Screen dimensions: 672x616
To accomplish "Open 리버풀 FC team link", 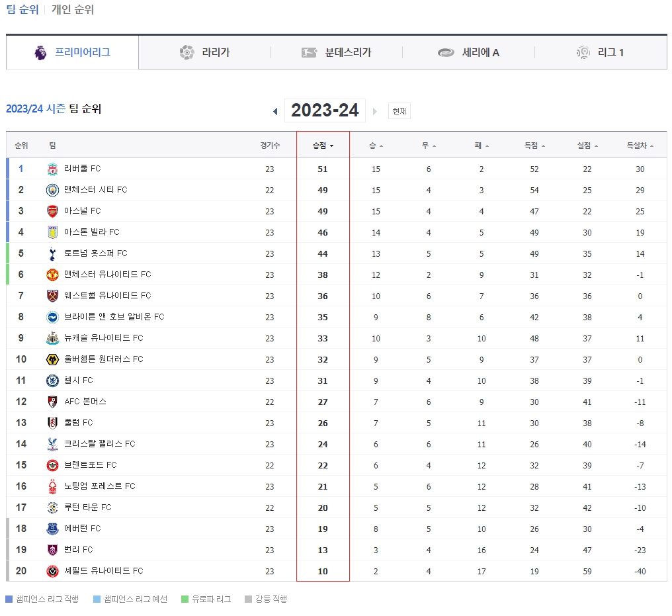I will [82, 169].
